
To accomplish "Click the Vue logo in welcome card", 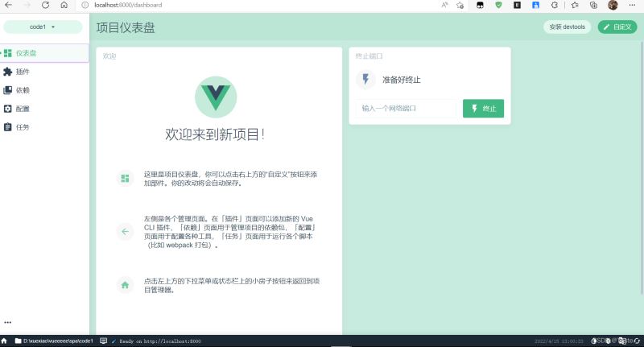I will point(216,97).
